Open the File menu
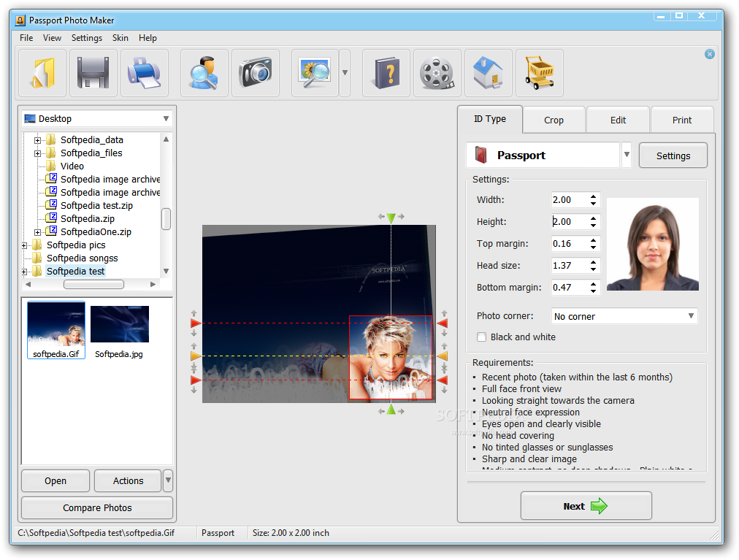The height and width of the screenshot is (560, 739). tap(26, 38)
